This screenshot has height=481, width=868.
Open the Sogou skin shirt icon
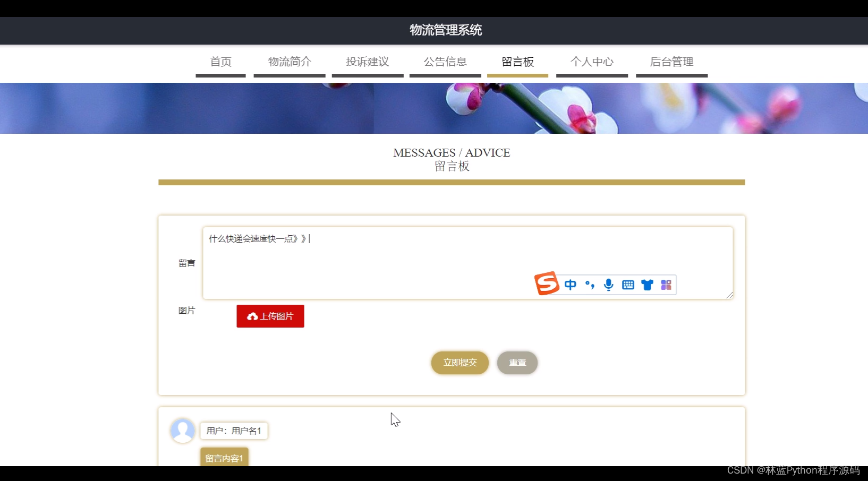(647, 285)
